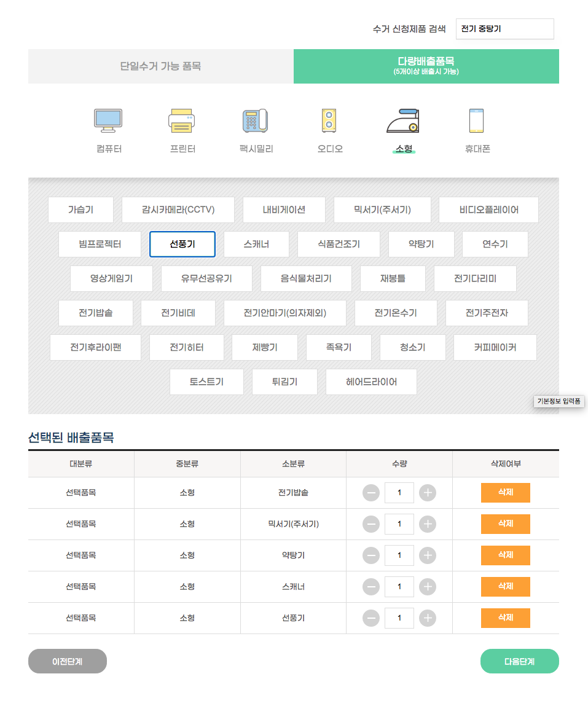The width and height of the screenshot is (588, 706).
Task: Select the 소형 iron icon
Action: [403, 120]
